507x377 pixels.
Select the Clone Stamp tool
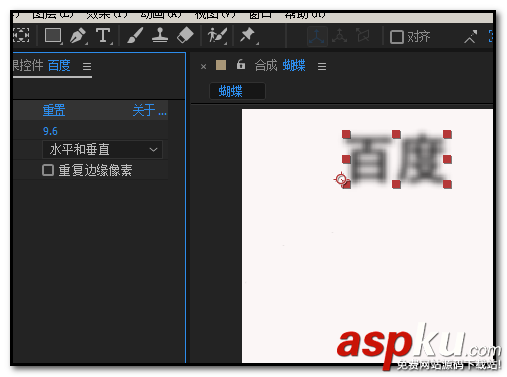[x=160, y=35]
